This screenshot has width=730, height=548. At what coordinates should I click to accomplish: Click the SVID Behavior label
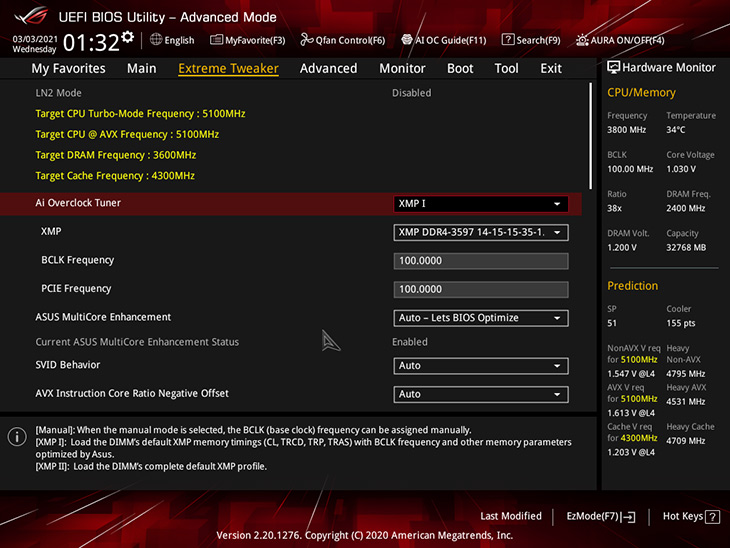pyautogui.click(x=68, y=365)
